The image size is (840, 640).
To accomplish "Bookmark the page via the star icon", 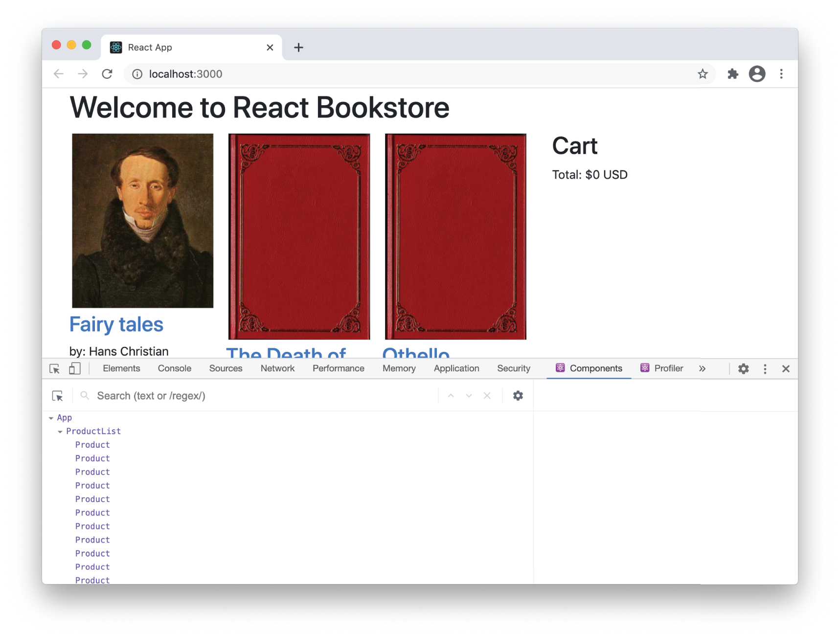I will coord(703,74).
